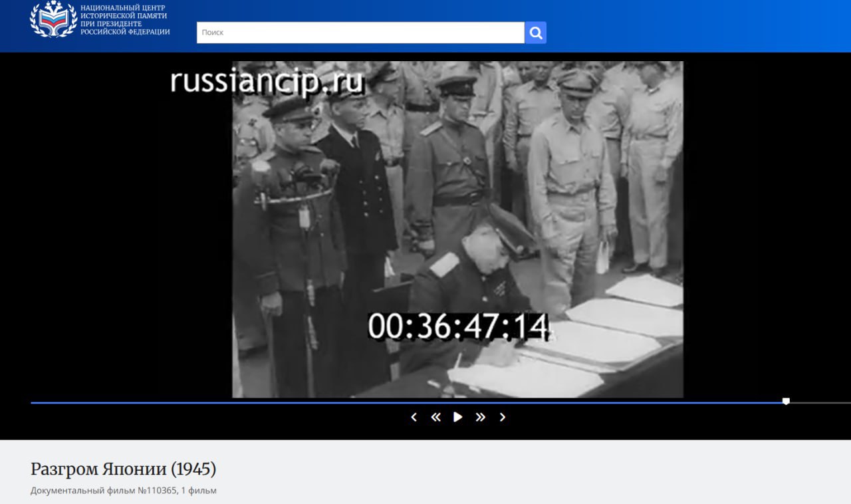
Task: Click the russiancip.ru watermark on video
Action: point(267,82)
